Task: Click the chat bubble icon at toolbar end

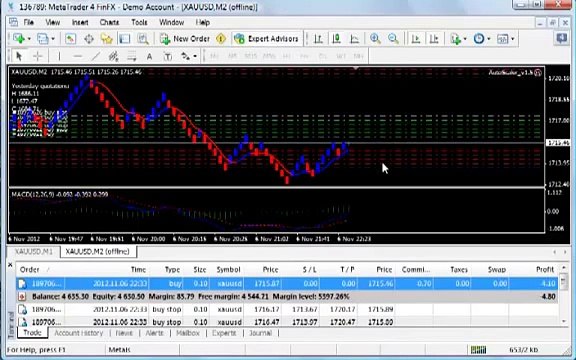Action: (562, 38)
